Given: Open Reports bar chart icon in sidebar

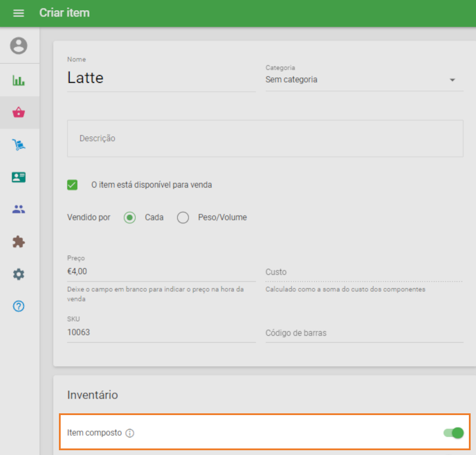Looking at the screenshot, I should [x=19, y=80].
